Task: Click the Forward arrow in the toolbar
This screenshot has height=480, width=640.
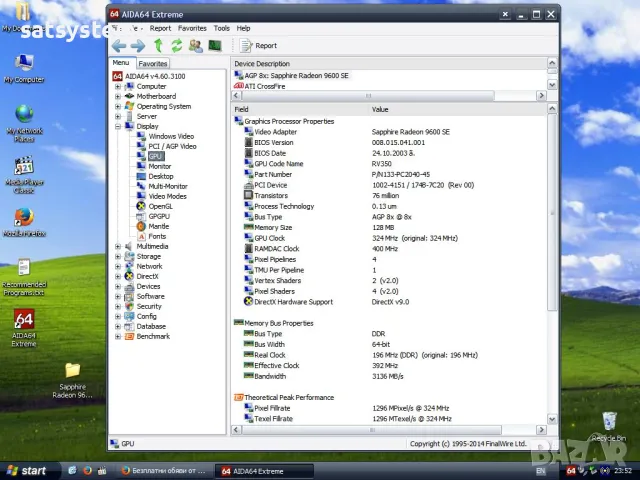Action: (x=138, y=46)
